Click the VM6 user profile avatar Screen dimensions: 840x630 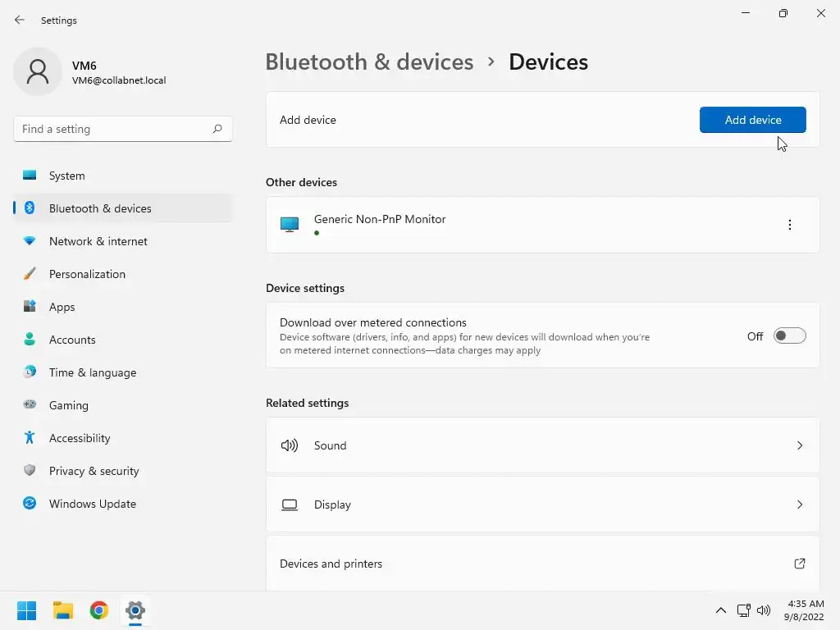pos(38,72)
